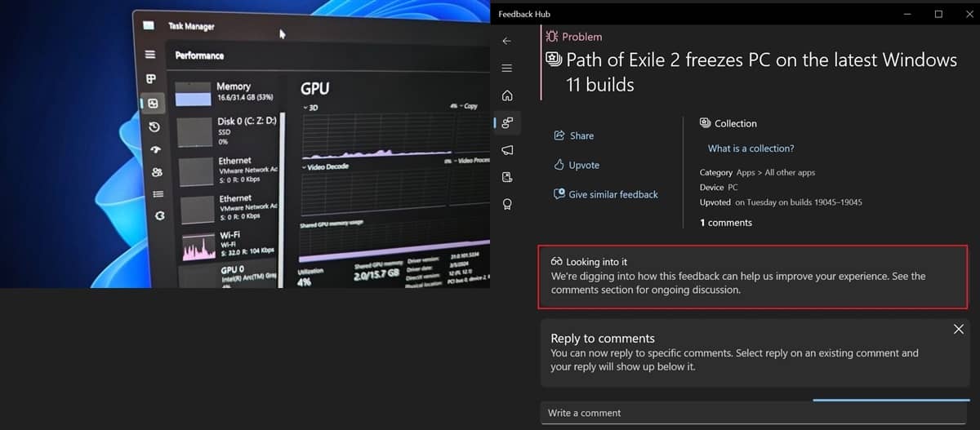
Task: Open Task Manager hamburger menu
Action: click(x=149, y=55)
